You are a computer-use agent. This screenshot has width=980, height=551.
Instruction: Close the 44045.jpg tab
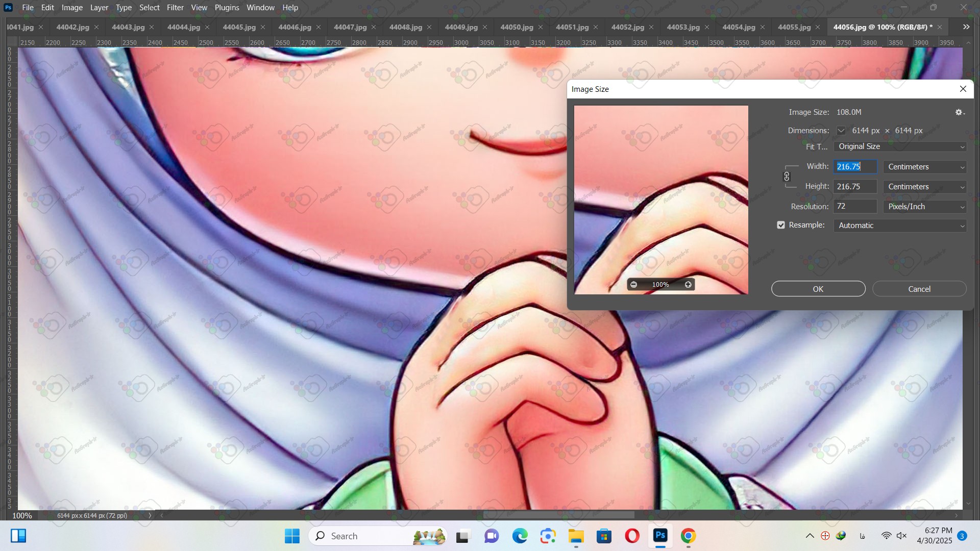263,27
